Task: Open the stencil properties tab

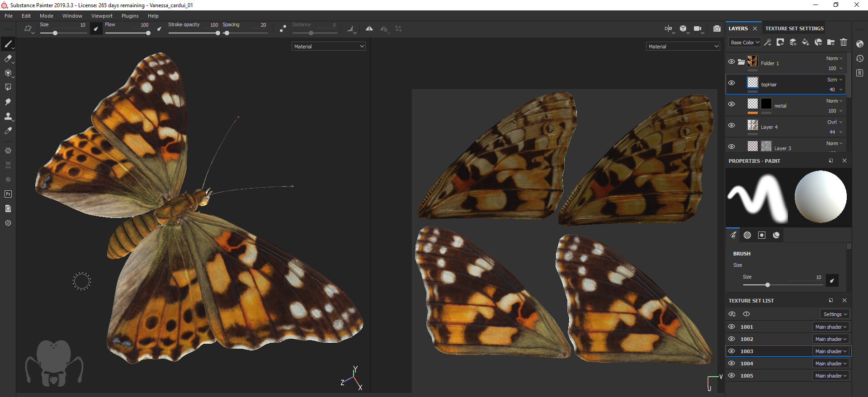Action: pos(762,235)
